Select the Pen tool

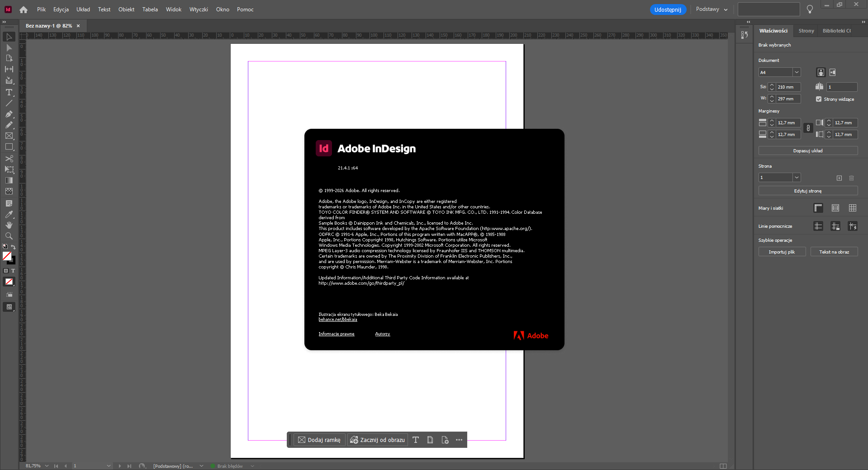[x=9, y=114]
